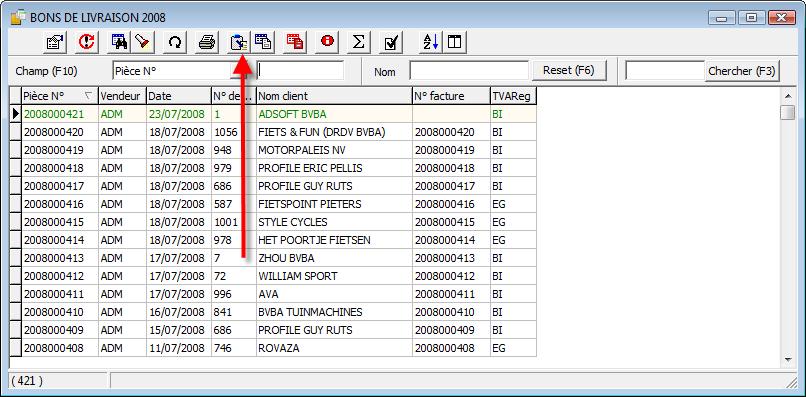
Task: Sort by the Date column header
Action: 179,96
